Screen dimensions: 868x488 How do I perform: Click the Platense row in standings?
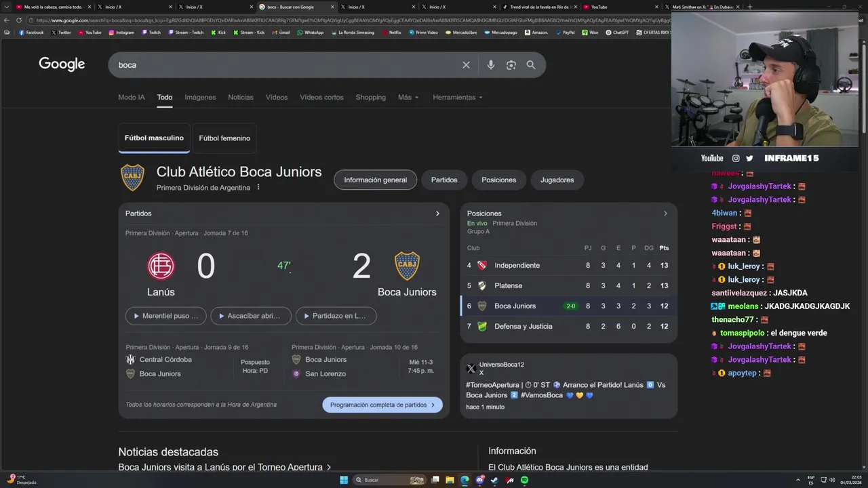(568, 286)
